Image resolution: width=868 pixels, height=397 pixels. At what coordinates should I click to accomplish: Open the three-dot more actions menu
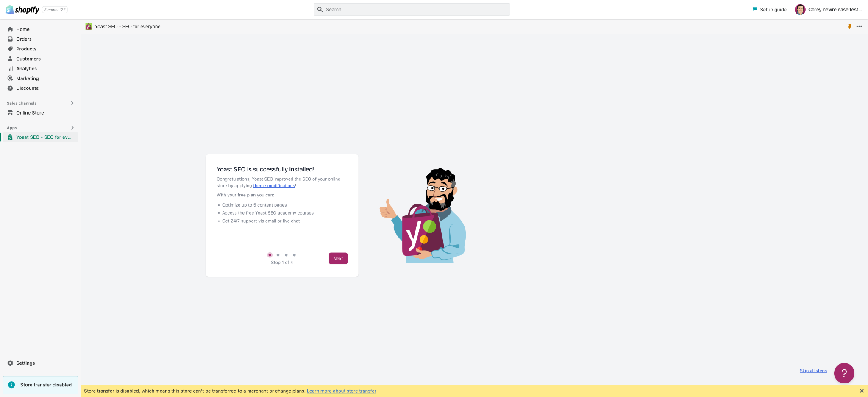click(x=859, y=26)
